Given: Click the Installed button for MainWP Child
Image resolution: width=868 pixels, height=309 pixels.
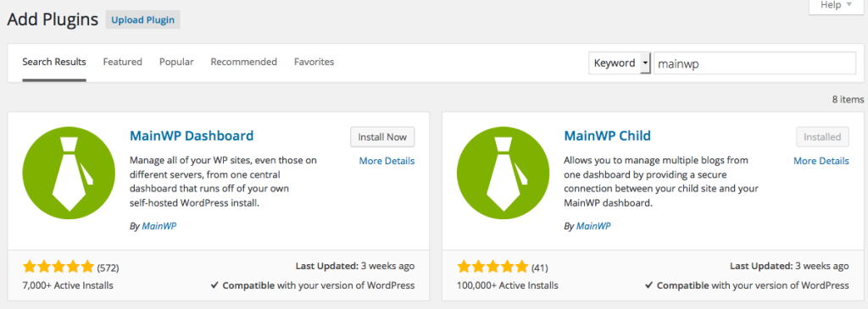Looking at the screenshot, I should 822,137.
